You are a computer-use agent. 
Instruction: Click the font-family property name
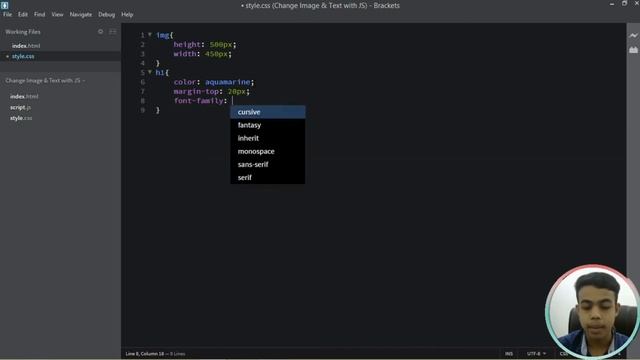(x=198, y=101)
